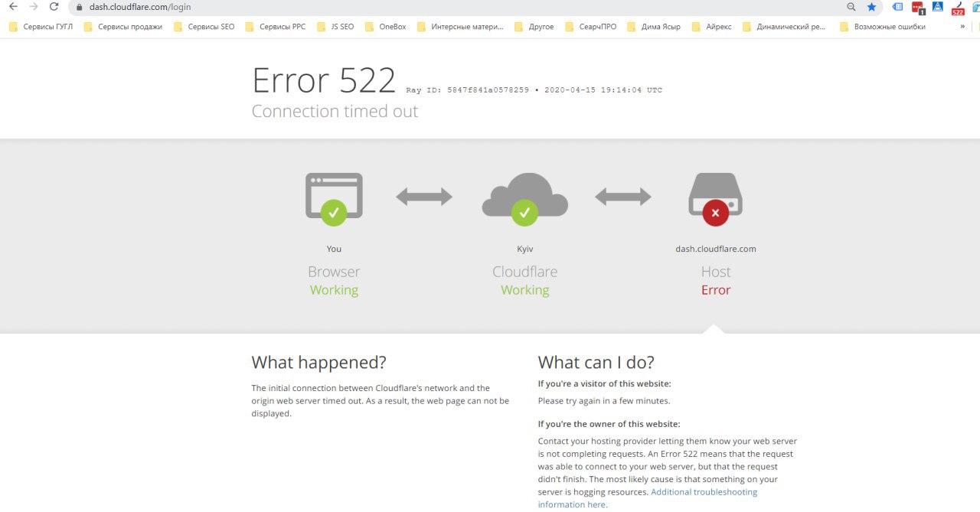Open the red extension with badge 1
Viewport: 980px width, 512px height.
click(x=918, y=8)
